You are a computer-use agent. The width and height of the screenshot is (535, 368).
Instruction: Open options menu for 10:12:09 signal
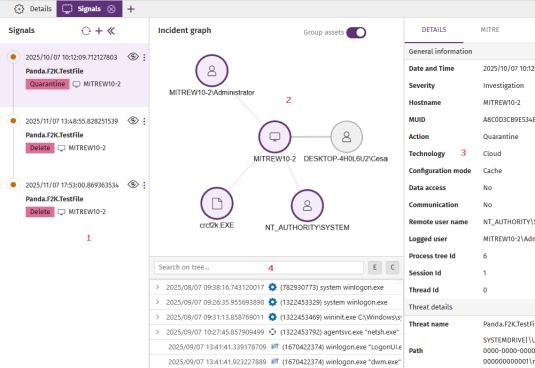pyautogui.click(x=144, y=57)
